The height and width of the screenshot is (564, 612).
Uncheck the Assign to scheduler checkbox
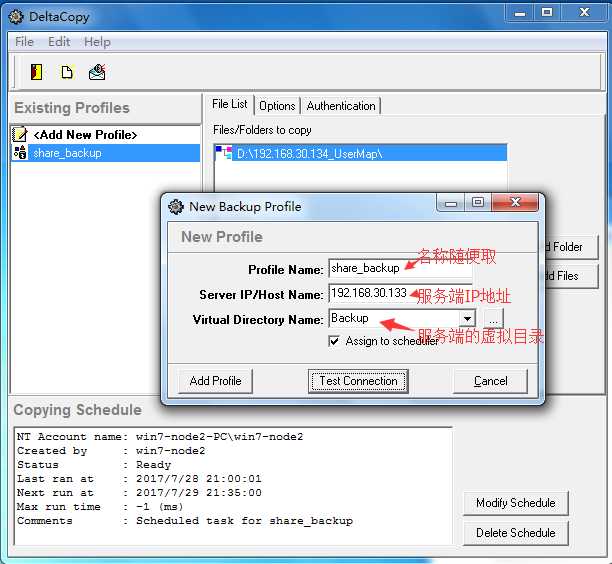click(x=334, y=341)
